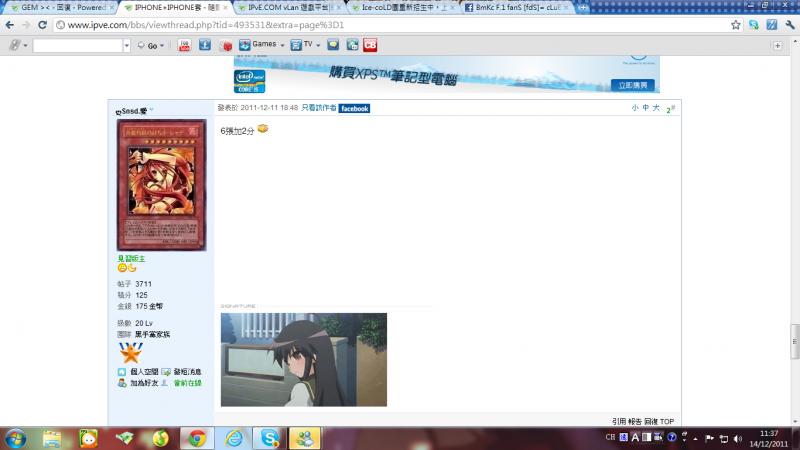Click the 只看該作者 link
800x450 pixels.
coord(319,108)
